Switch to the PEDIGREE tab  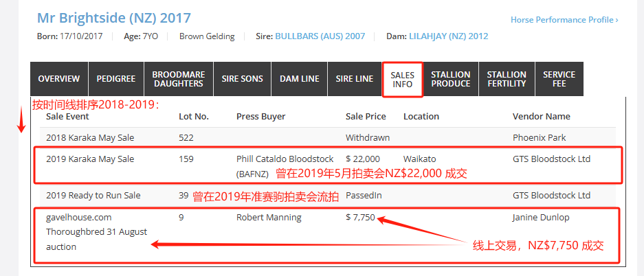(116, 79)
